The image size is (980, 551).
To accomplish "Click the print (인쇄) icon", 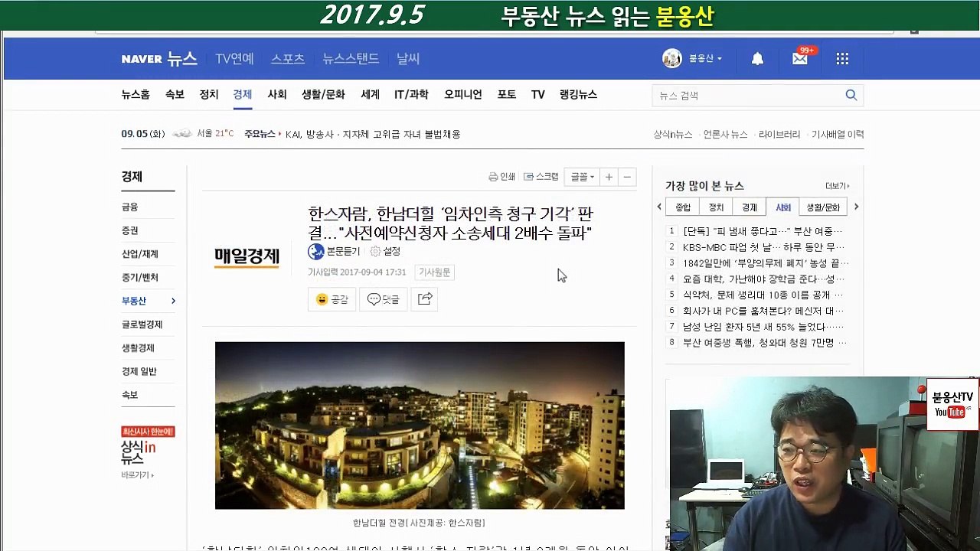I will (x=493, y=177).
